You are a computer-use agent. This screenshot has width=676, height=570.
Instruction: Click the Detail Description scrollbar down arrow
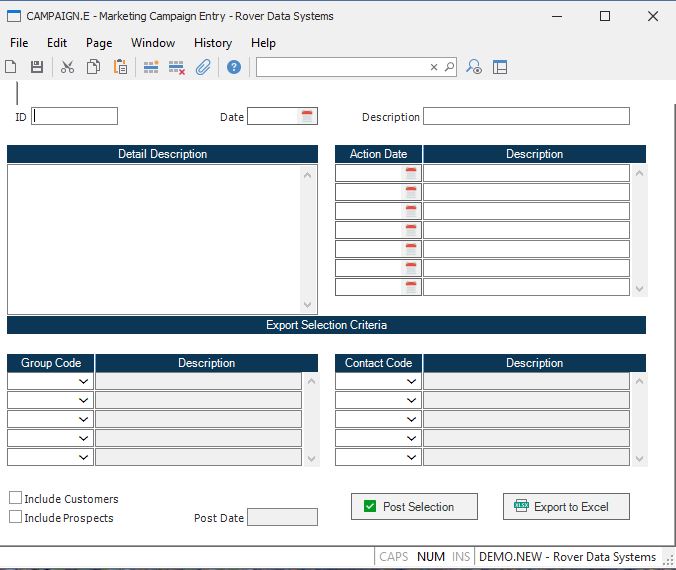click(309, 305)
